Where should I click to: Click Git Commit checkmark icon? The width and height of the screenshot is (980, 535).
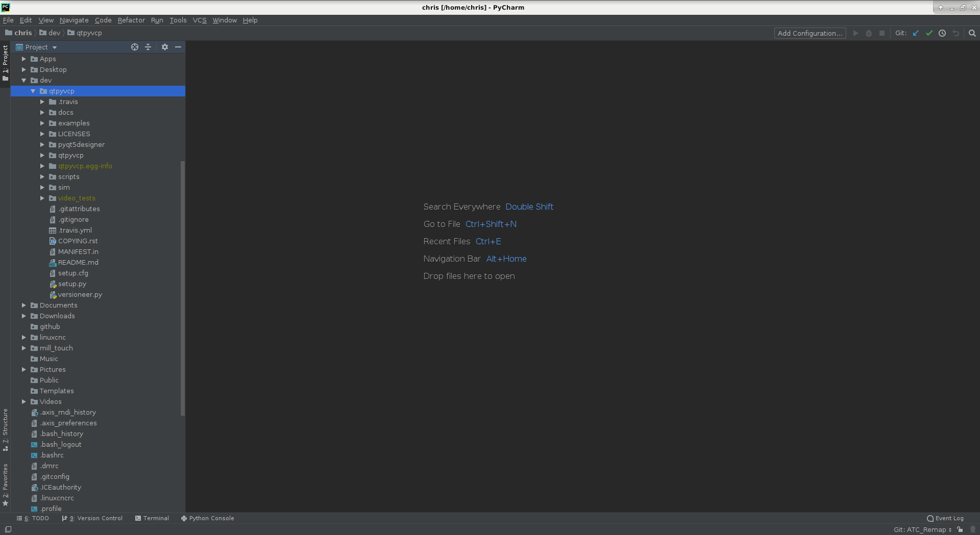coord(929,33)
